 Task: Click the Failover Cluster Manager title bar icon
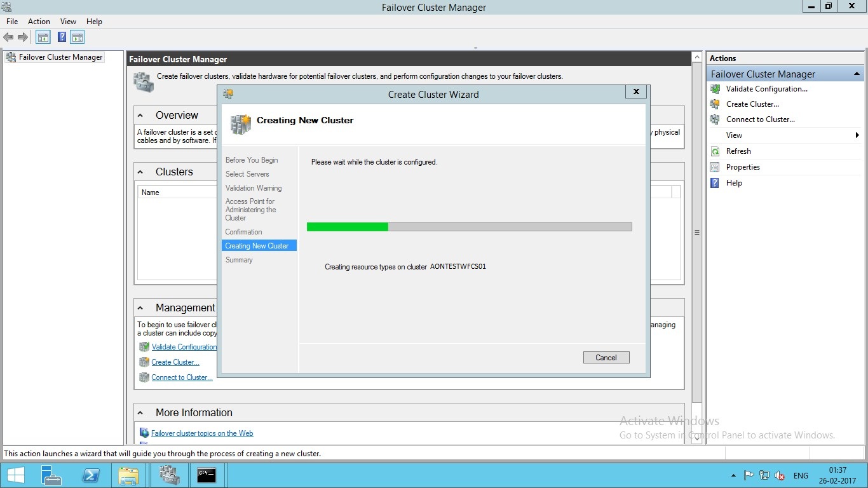click(7, 7)
